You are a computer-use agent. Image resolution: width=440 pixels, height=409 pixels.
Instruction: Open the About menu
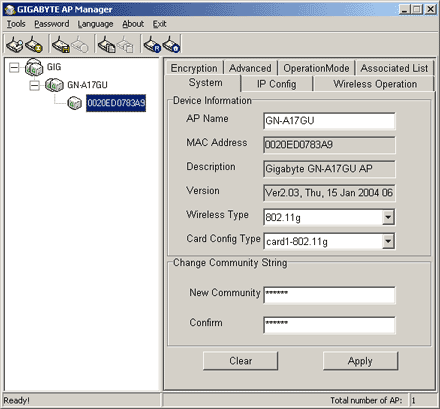[x=133, y=24]
